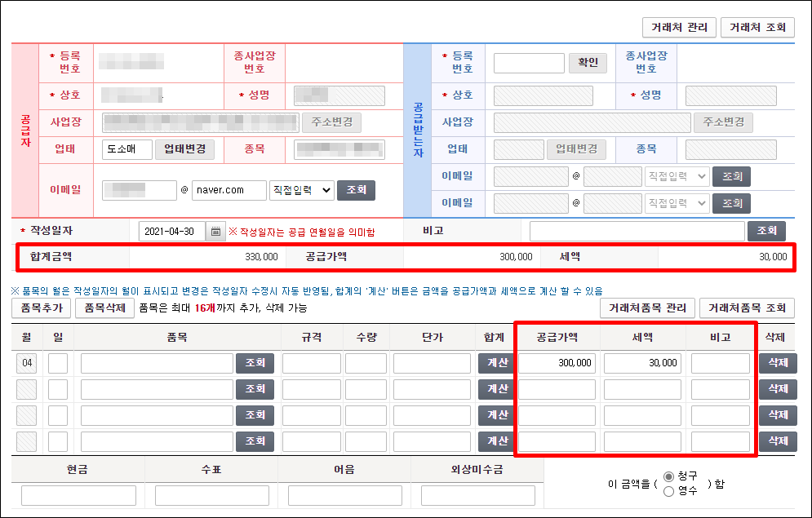This screenshot has height=518, width=812.
Task: Open recipient first email 직접입력 dropdown
Action: 677,176
